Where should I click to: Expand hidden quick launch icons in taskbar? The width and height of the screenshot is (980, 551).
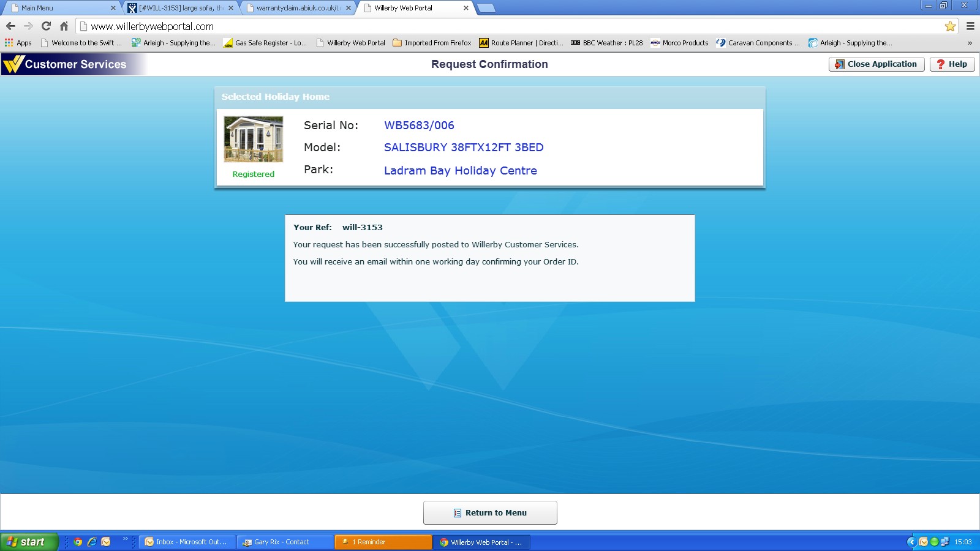coord(125,539)
